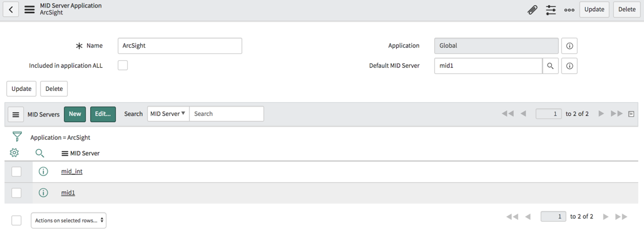Image resolution: width=644 pixels, height=235 pixels.
Task: Toggle Included in application ALL checkbox
Action: pos(123,65)
